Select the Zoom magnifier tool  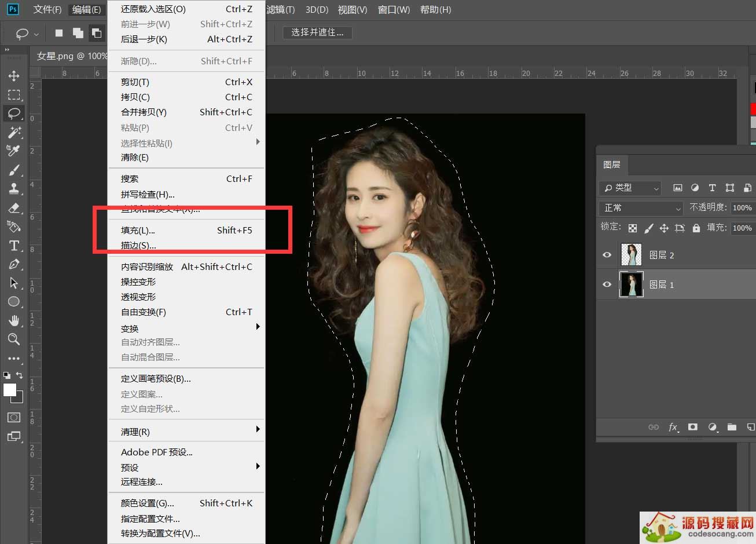[14, 339]
